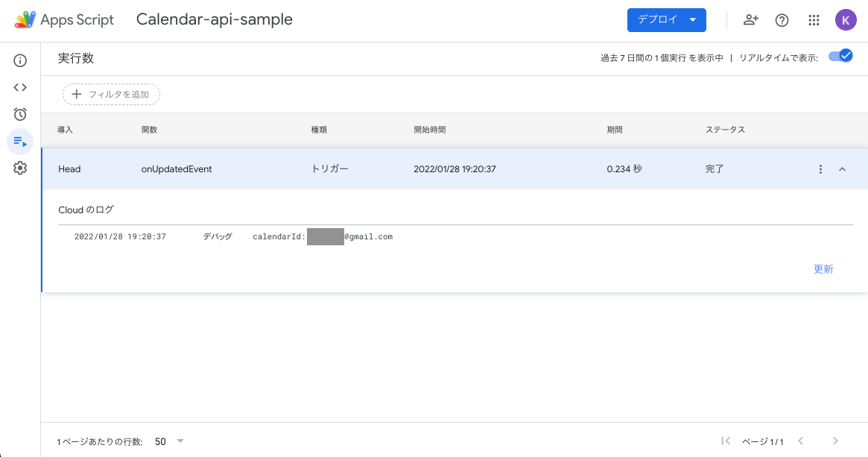Toggle the real-time display switch

[840, 56]
